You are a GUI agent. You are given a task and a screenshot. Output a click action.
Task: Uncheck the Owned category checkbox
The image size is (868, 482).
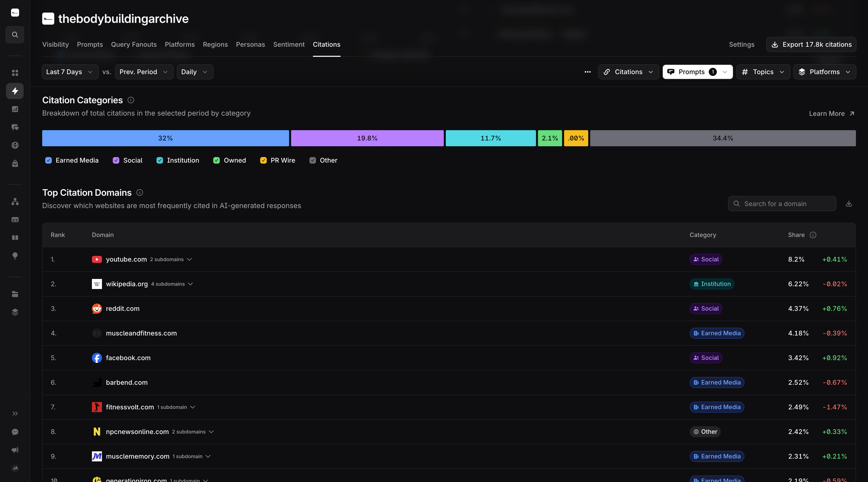pyautogui.click(x=216, y=160)
